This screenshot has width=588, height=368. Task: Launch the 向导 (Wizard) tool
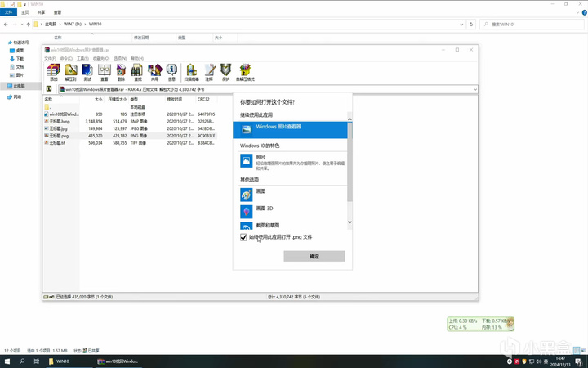154,72
